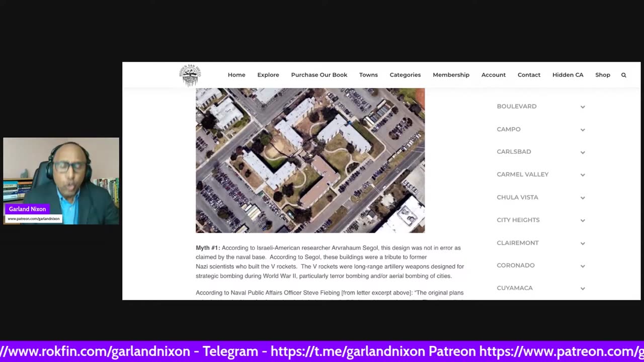The width and height of the screenshot is (644, 362).
Task: Select the CORONADO town label
Action: tap(516, 265)
